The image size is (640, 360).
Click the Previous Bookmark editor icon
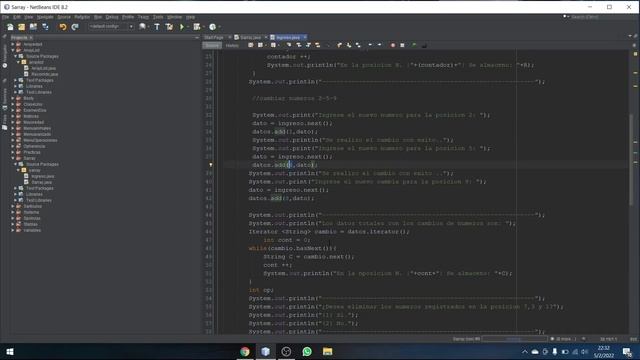point(340,45)
